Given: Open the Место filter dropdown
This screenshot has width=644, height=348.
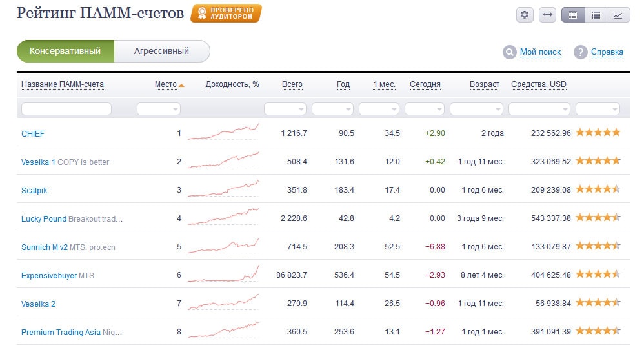Looking at the screenshot, I should (x=159, y=110).
